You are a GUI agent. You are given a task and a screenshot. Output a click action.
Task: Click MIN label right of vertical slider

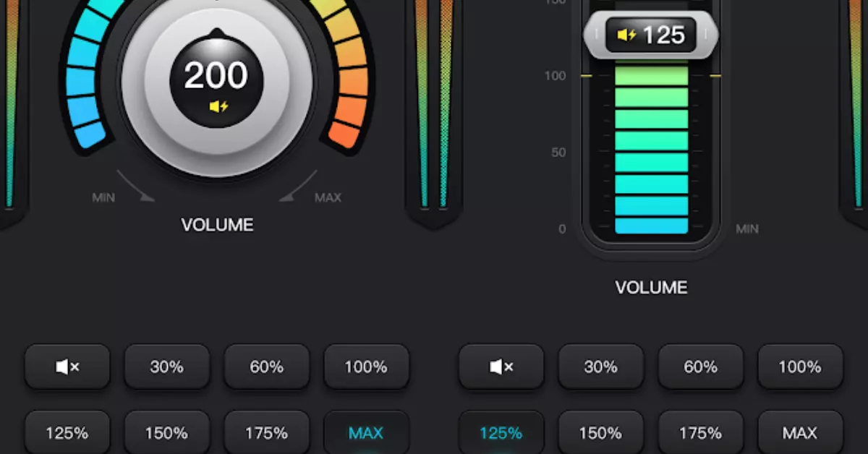[x=747, y=229]
